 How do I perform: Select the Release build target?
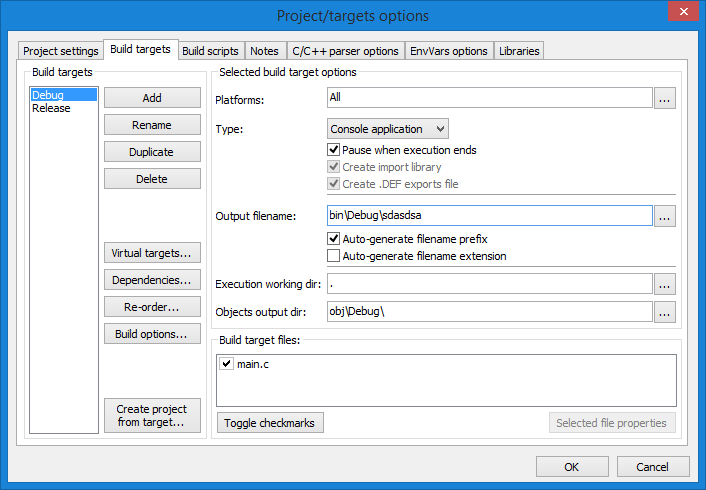[x=51, y=108]
